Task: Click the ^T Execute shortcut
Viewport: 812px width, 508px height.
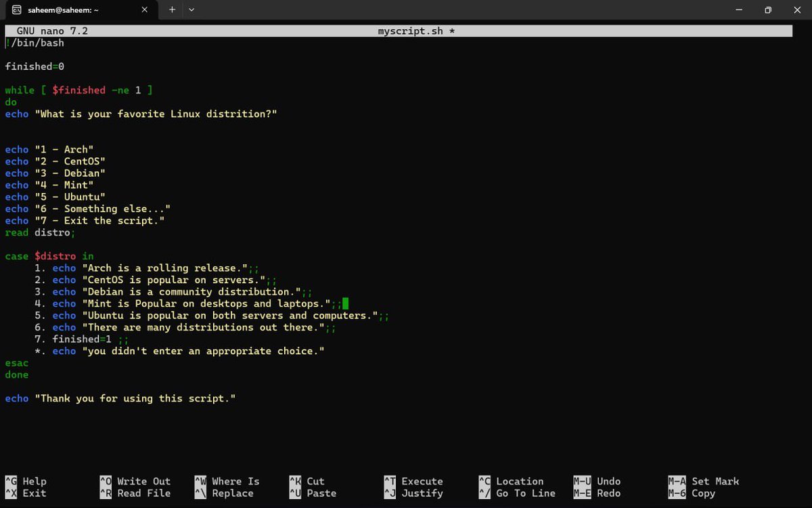Action: pos(413,482)
